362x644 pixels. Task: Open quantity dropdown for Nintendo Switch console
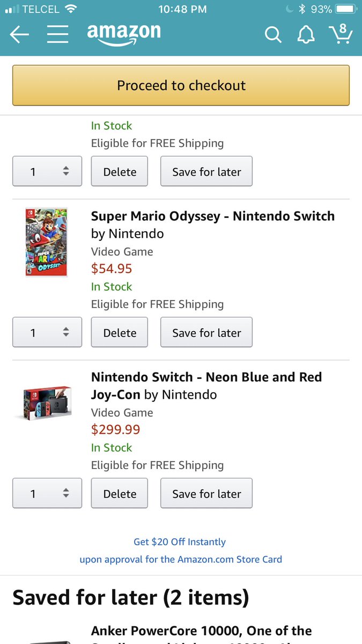47,494
